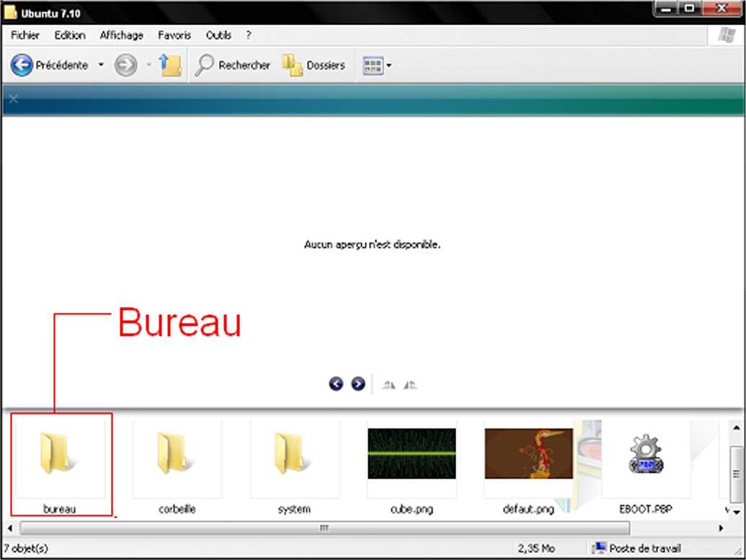
Task: Click the bureau folder name label
Action: pos(60,509)
